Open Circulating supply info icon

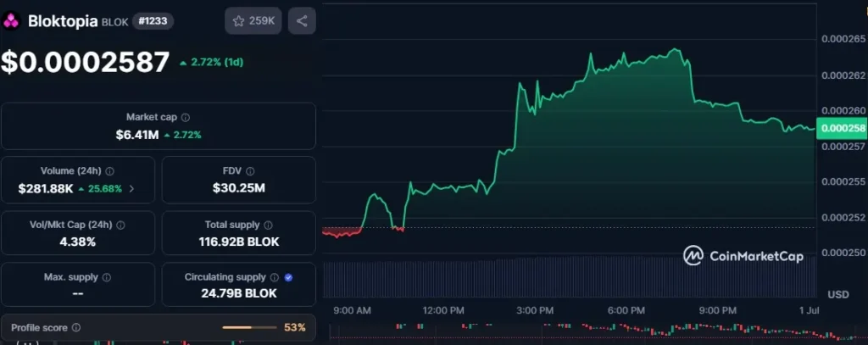pyautogui.click(x=275, y=277)
